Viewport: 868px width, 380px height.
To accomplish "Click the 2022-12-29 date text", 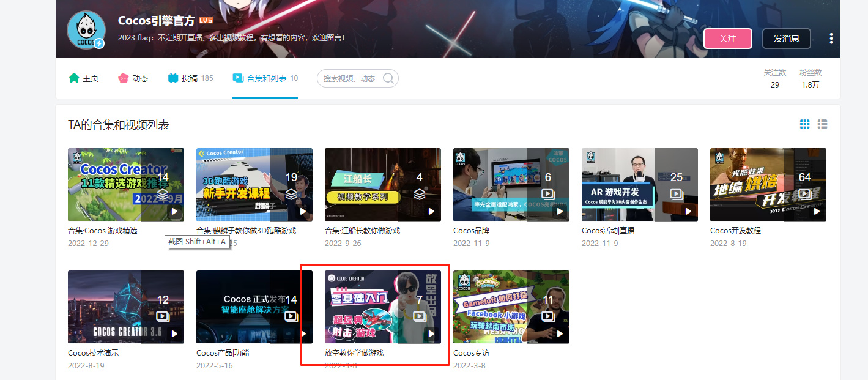I will (x=89, y=243).
